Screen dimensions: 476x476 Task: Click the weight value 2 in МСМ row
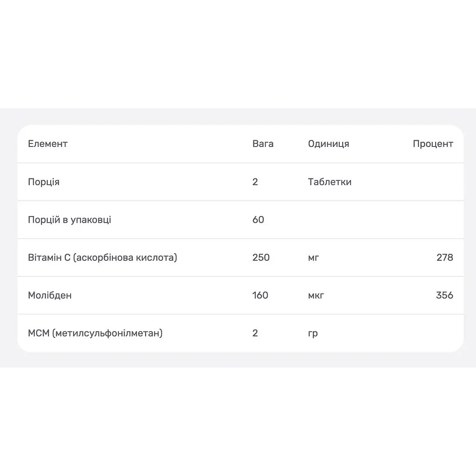pos(255,333)
